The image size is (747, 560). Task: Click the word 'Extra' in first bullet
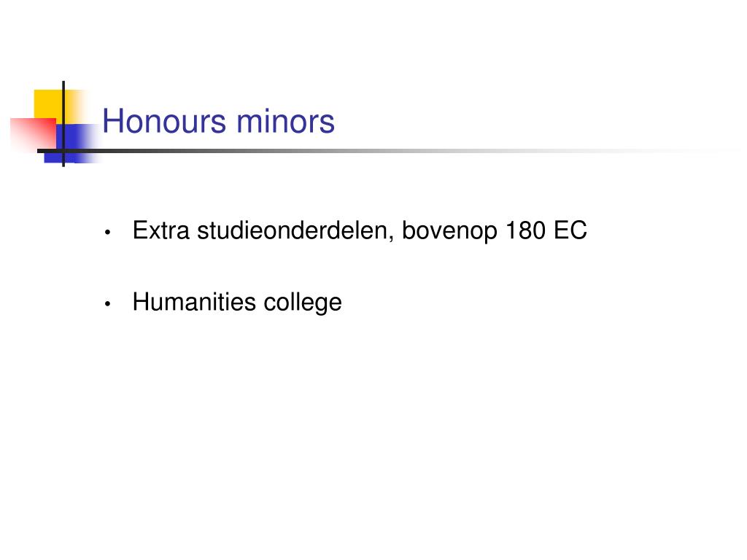coord(161,230)
